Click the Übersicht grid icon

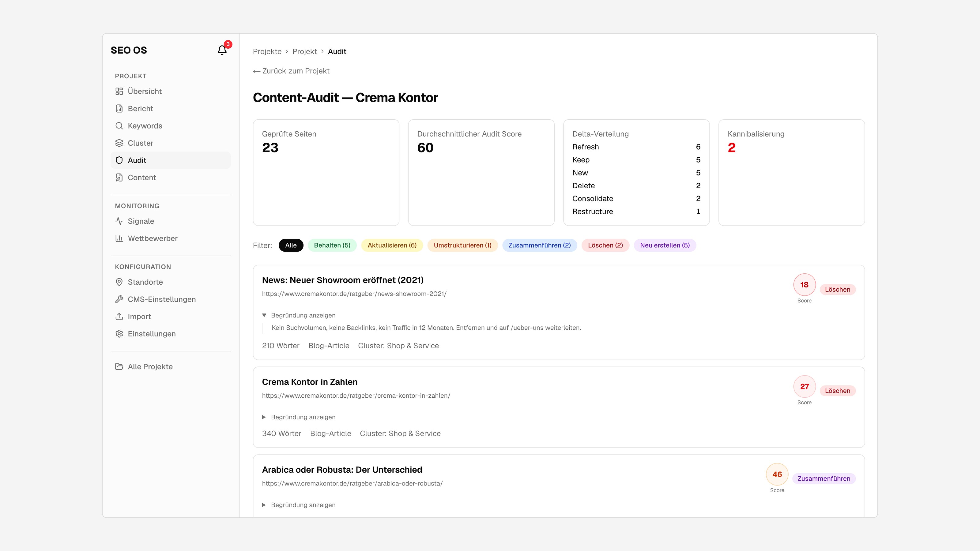pyautogui.click(x=119, y=91)
